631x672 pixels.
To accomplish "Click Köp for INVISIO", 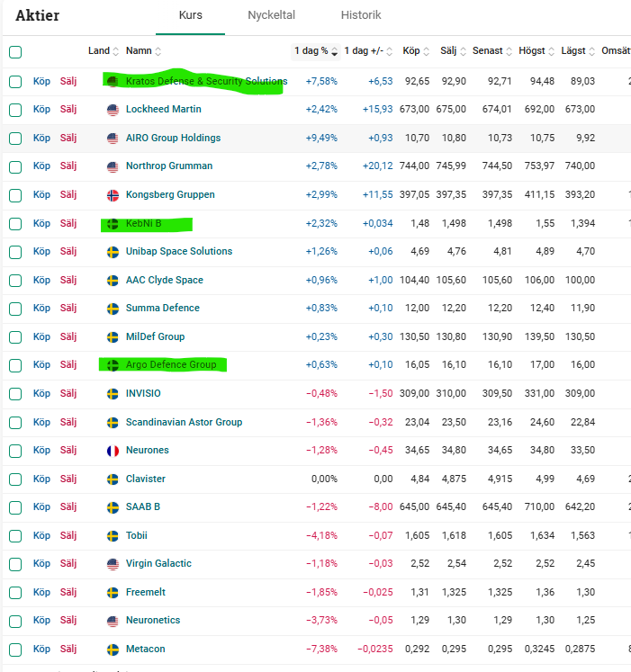I will coord(41,393).
